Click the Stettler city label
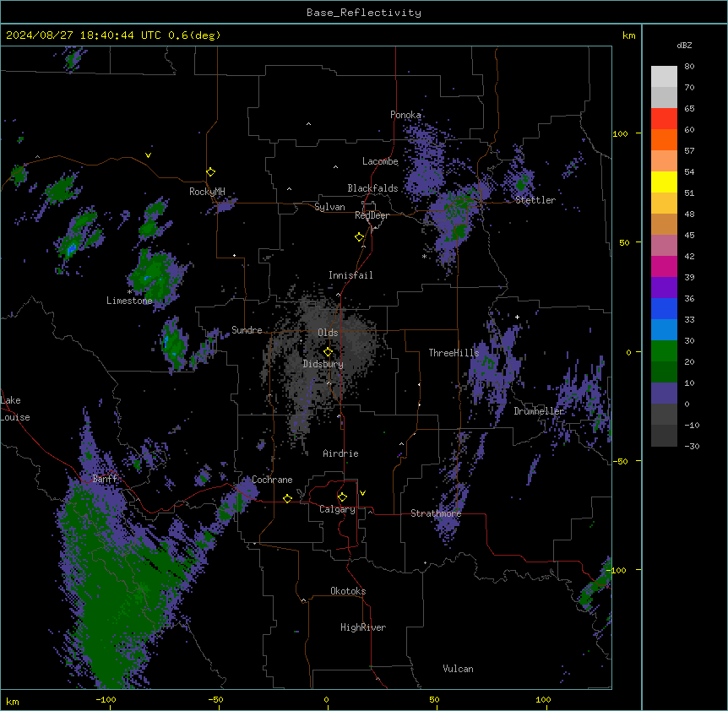The image size is (728, 711). (x=535, y=200)
